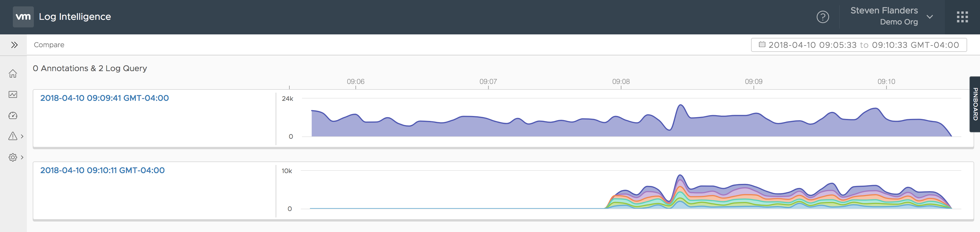Open the apps grid switcher
This screenshot has width=980, height=232.
tap(962, 17)
